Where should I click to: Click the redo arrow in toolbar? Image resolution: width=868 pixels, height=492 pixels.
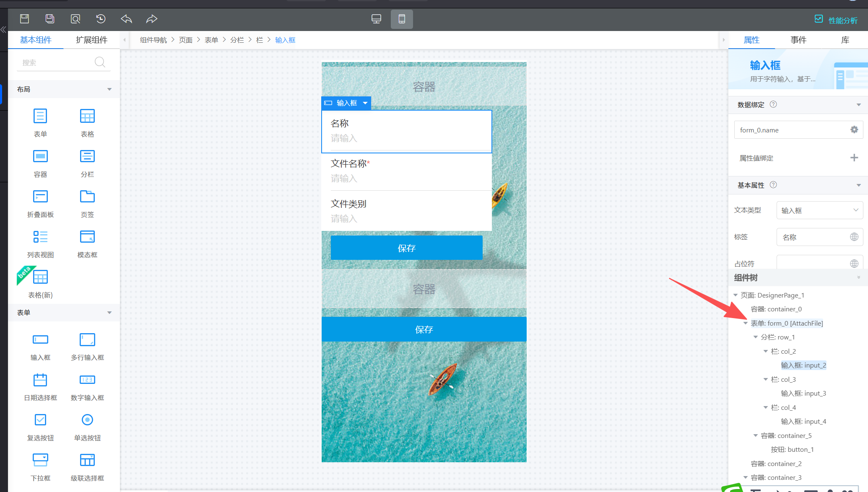point(151,19)
